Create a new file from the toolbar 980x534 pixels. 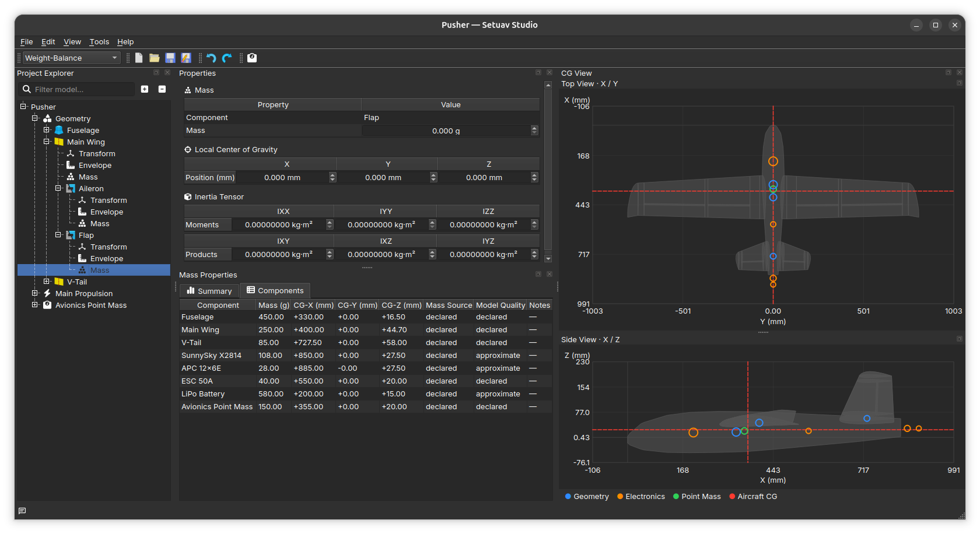point(139,58)
